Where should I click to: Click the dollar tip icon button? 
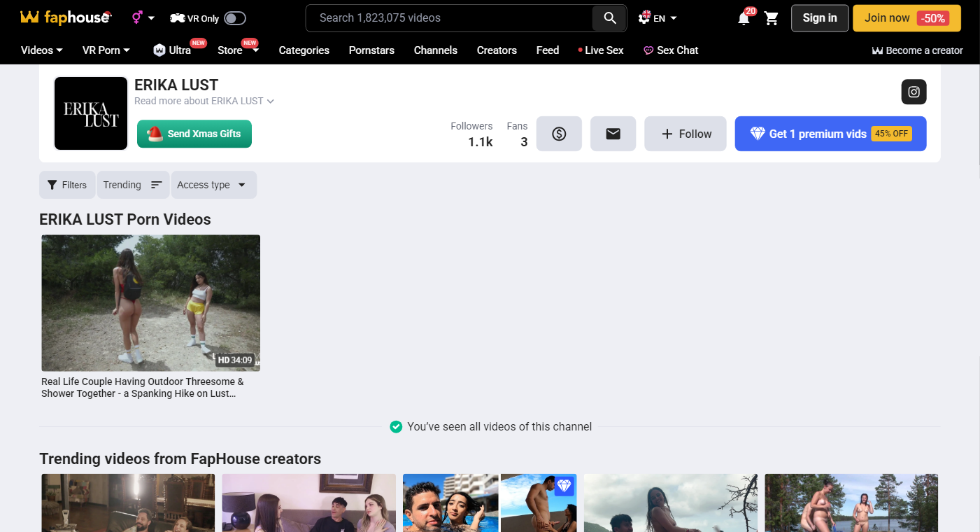[x=559, y=134]
